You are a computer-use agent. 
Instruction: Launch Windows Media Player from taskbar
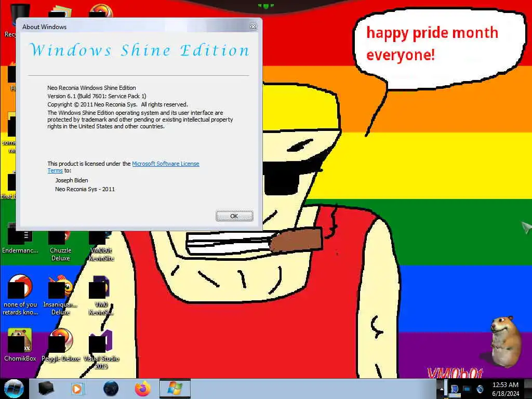[x=77, y=389]
